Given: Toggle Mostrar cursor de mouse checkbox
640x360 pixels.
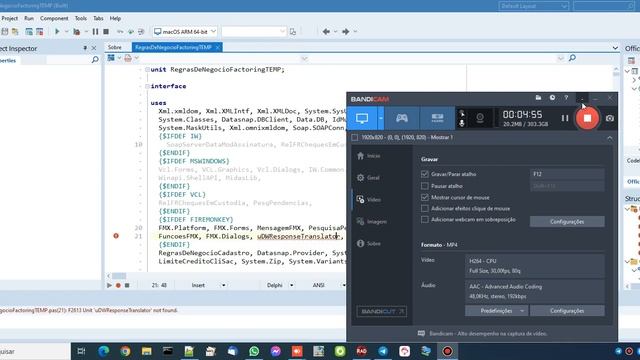Looking at the screenshot, I should point(424,198).
